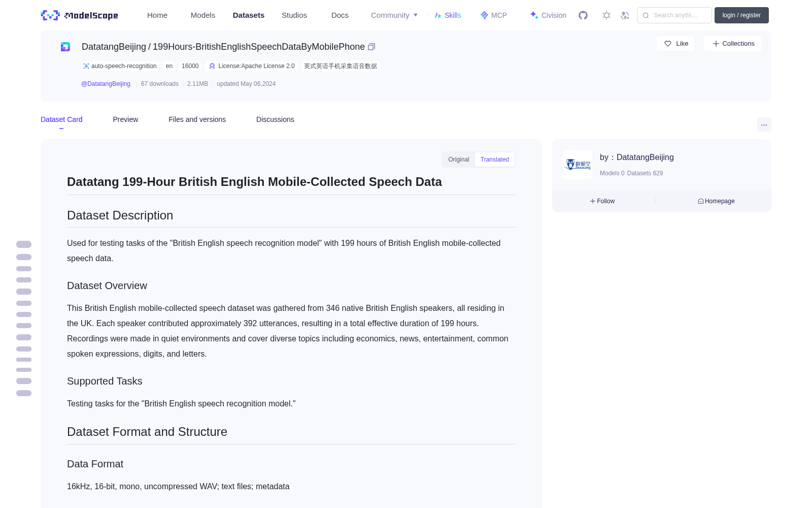
Task: Click the dataset avatar icon beside the title
Action: pyautogui.click(x=65, y=47)
